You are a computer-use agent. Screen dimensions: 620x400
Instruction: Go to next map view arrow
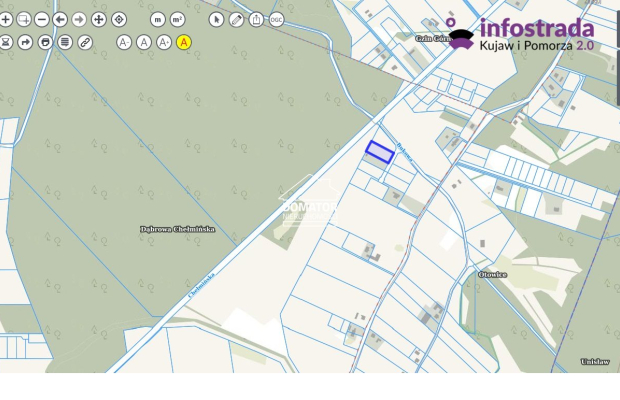pos(79,19)
